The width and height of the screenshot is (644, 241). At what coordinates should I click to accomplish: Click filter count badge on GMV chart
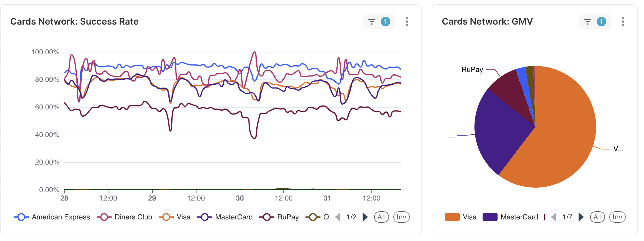(x=601, y=22)
